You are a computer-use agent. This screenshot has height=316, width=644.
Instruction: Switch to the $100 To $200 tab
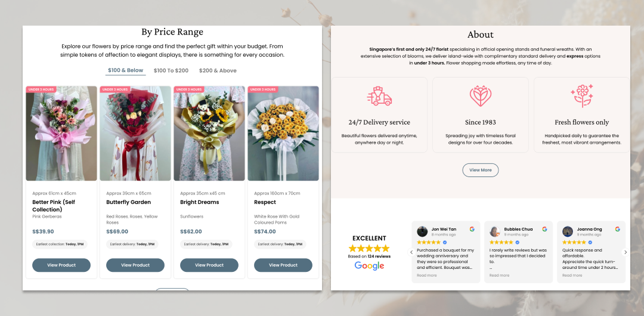tap(171, 71)
